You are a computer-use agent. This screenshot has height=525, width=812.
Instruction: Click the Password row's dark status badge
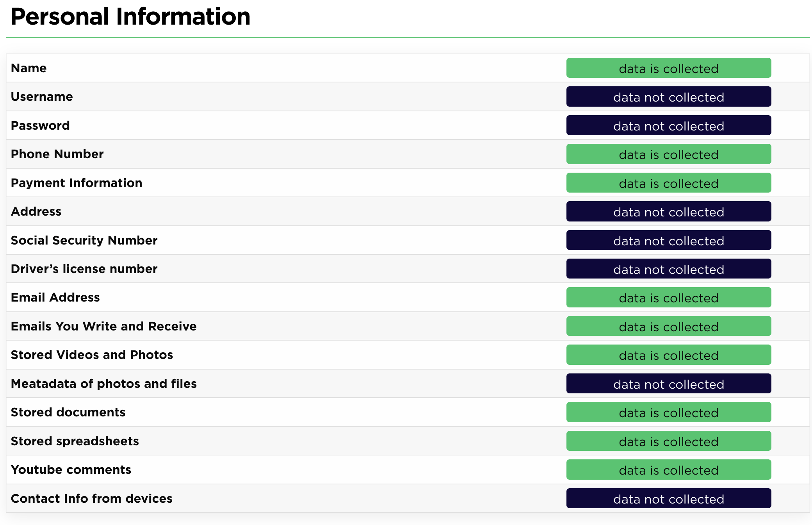point(668,126)
